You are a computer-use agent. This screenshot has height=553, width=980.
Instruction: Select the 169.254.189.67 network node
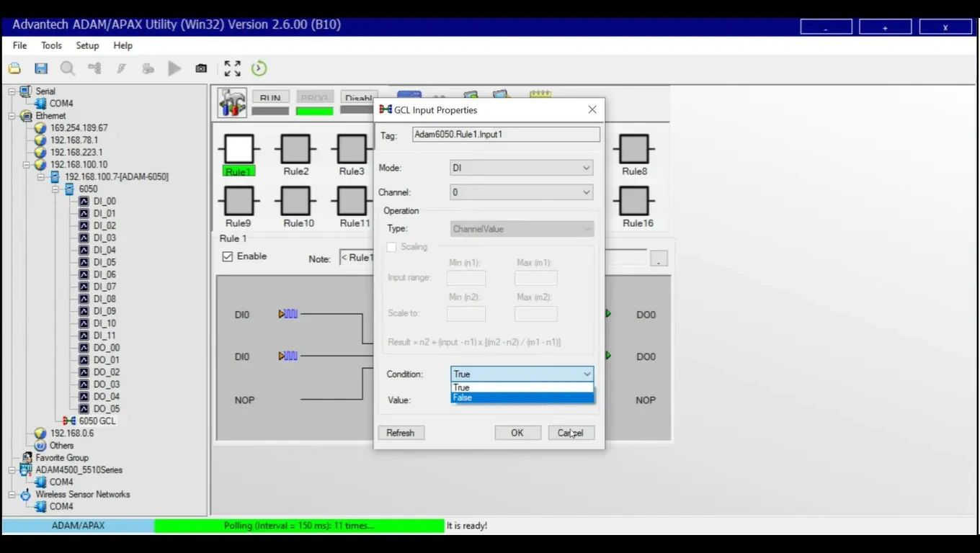click(x=79, y=128)
